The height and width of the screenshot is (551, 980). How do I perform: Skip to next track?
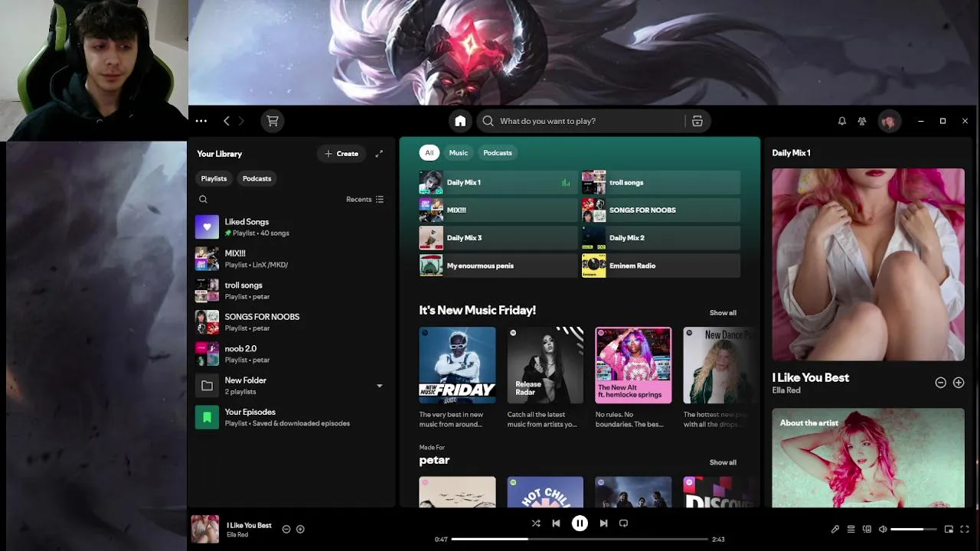[603, 523]
